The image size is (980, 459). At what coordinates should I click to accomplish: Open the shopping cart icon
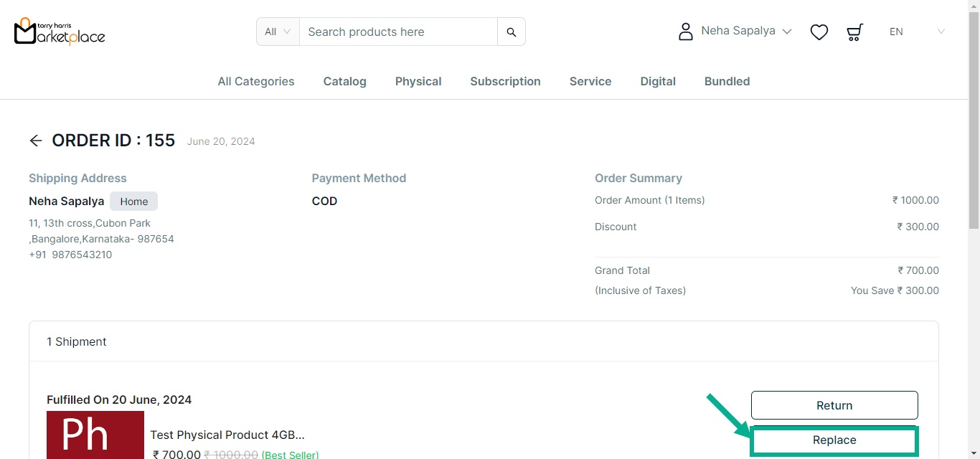[x=854, y=32]
